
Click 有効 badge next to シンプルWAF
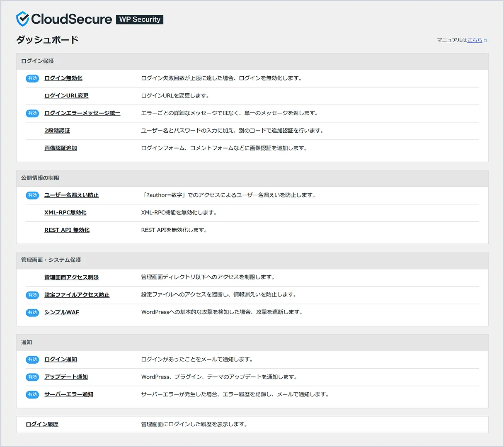coord(32,312)
